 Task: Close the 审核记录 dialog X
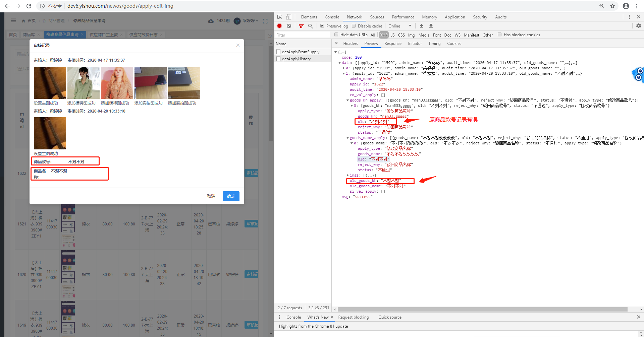[x=238, y=45]
